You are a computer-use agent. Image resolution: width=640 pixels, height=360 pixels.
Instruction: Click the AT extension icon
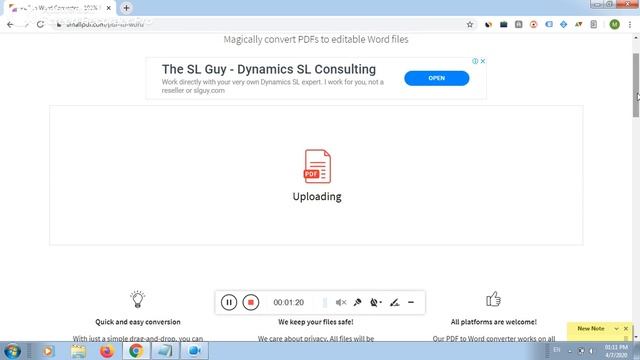(578, 24)
